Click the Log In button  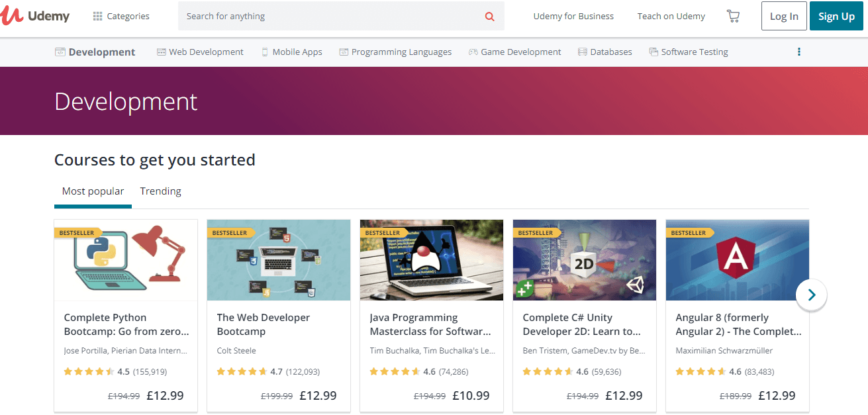[784, 17]
